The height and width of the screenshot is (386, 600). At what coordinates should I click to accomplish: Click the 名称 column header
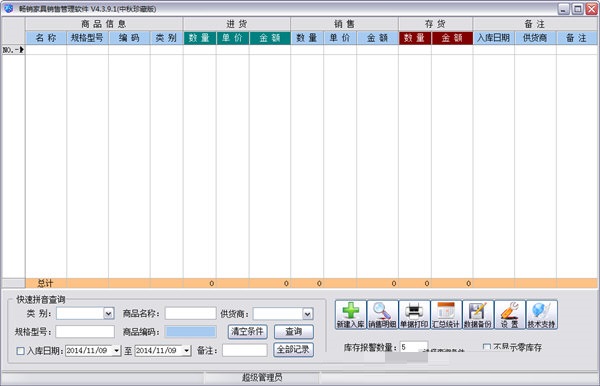[x=46, y=38]
